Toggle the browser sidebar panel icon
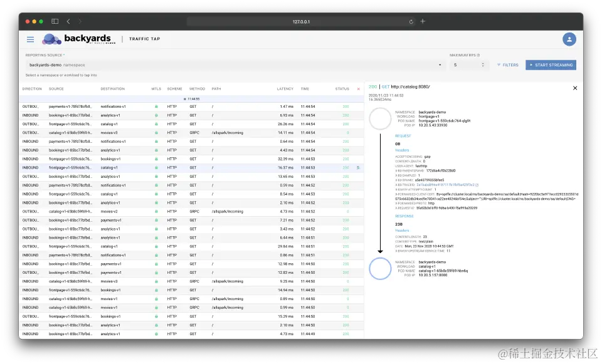The width and height of the screenshot is (602, 364). [x=55, y=21]
